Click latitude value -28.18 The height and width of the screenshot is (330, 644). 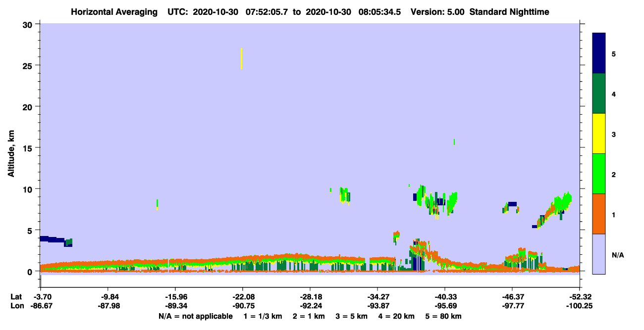310,297
